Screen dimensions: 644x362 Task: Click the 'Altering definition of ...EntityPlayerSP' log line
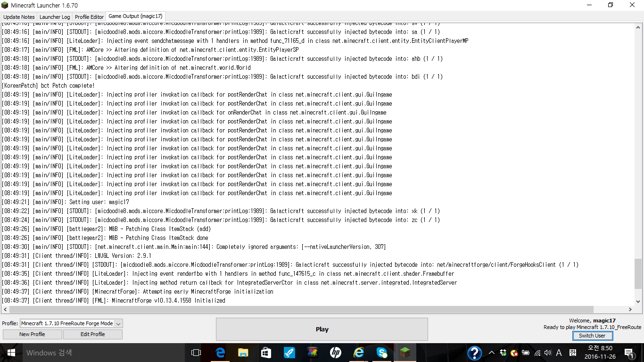pos(150,49)
